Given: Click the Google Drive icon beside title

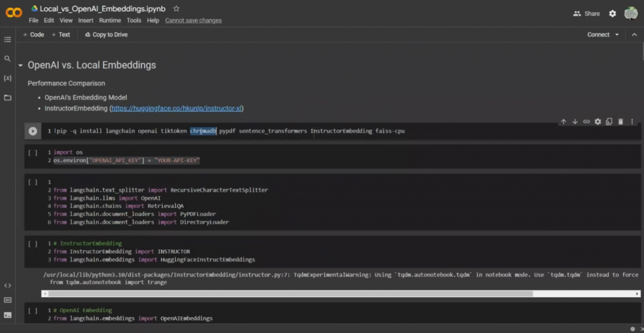Looking at the screenshot, I should pos(35,8).
